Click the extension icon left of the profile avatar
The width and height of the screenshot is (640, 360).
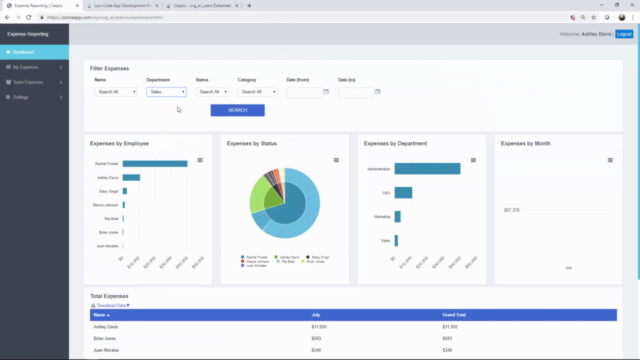(x=607, y=18)
